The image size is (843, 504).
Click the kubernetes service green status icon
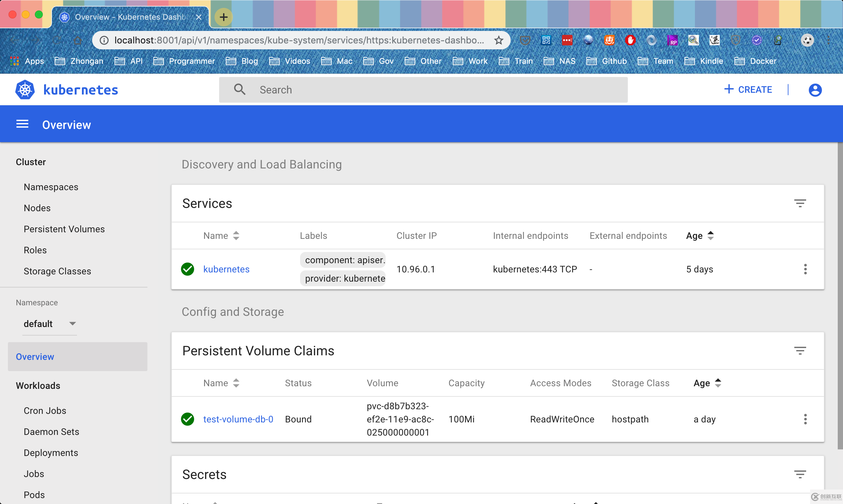click(189, 269)
